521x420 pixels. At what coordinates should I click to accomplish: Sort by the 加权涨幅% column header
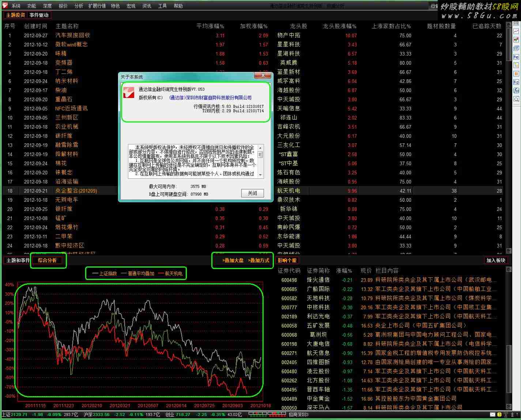(254, 26)
